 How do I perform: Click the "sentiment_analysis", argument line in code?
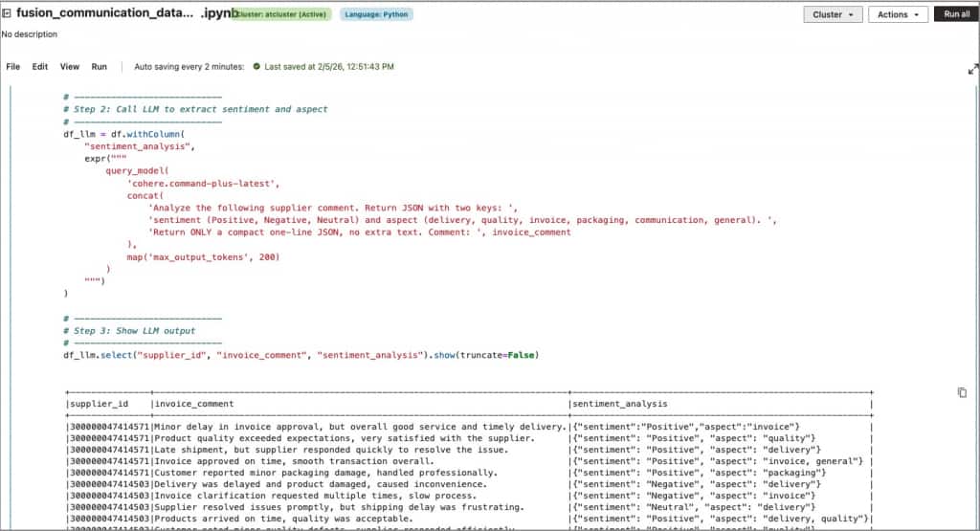tap(140, 146)
